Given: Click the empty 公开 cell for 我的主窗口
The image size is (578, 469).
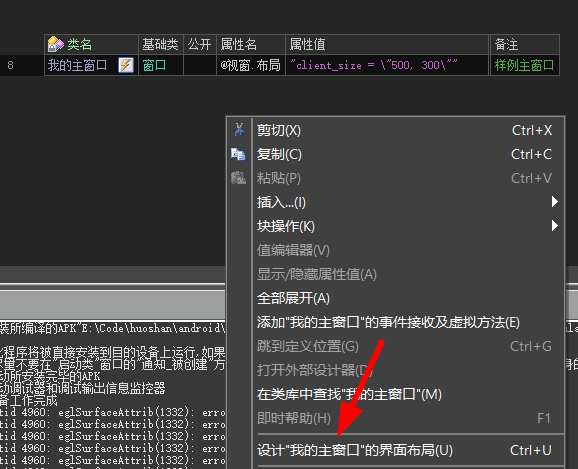Looking at the screenshot, I should point(200,65).
